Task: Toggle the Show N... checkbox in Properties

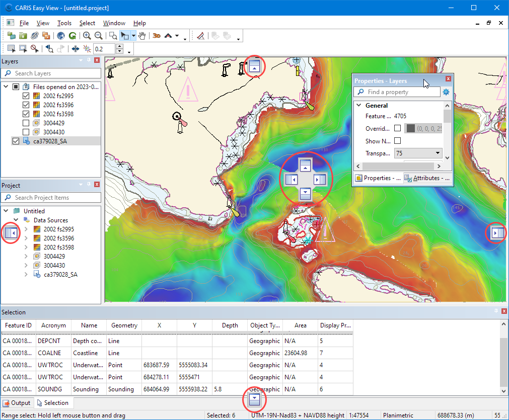Action: [x=398, y=141]
